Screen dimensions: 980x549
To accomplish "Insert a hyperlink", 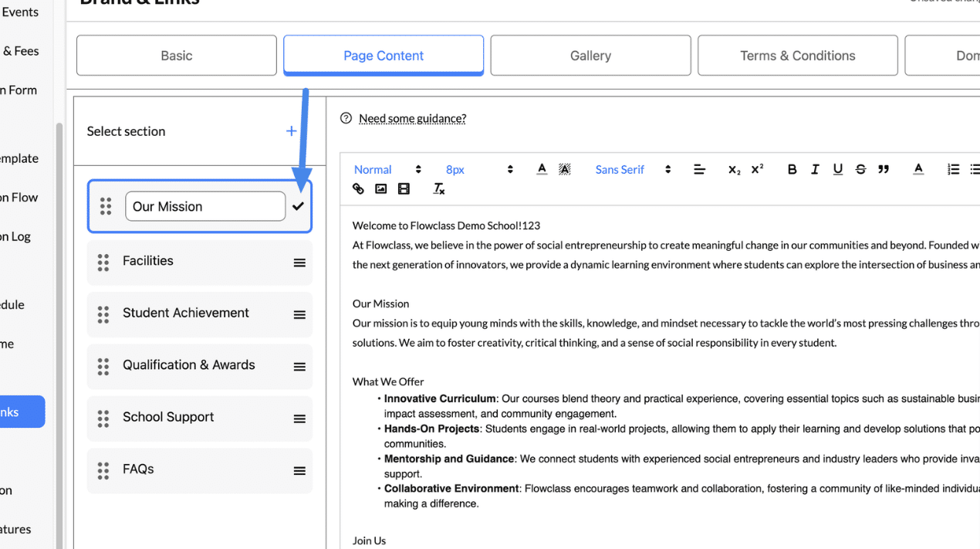I will pyautogui.click(x=358, y=188).
